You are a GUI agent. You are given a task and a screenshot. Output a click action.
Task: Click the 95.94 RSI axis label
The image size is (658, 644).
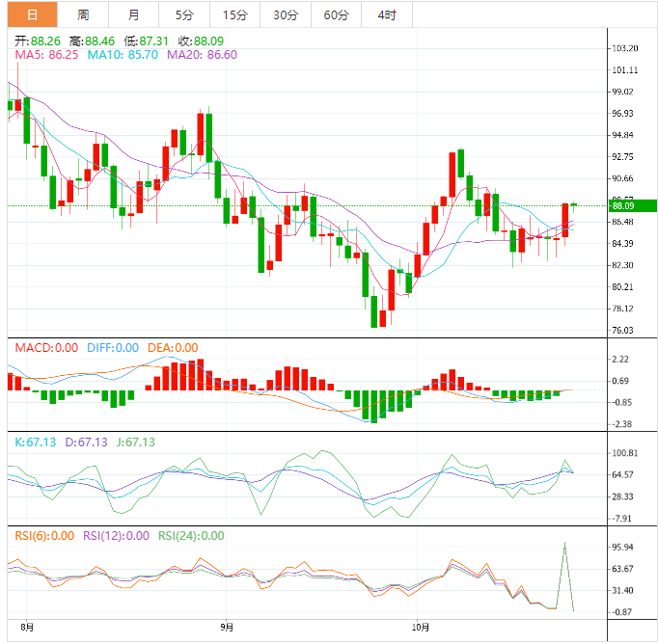[622, 548]
